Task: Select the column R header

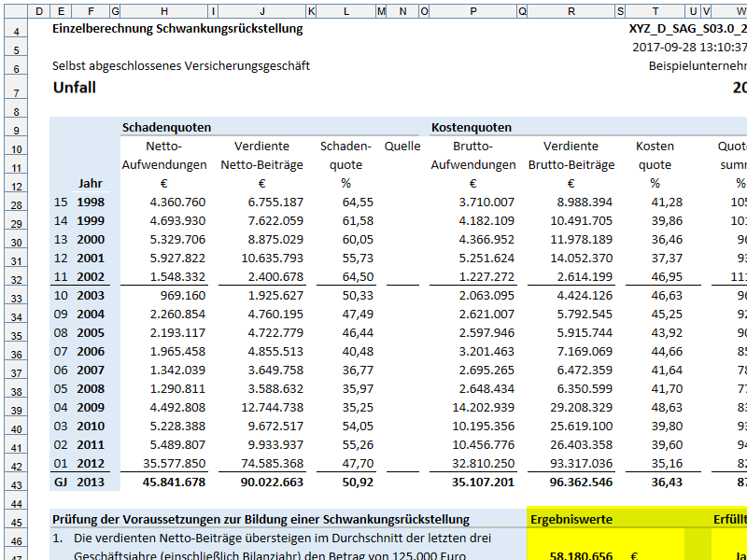Action: pos(571,11)
